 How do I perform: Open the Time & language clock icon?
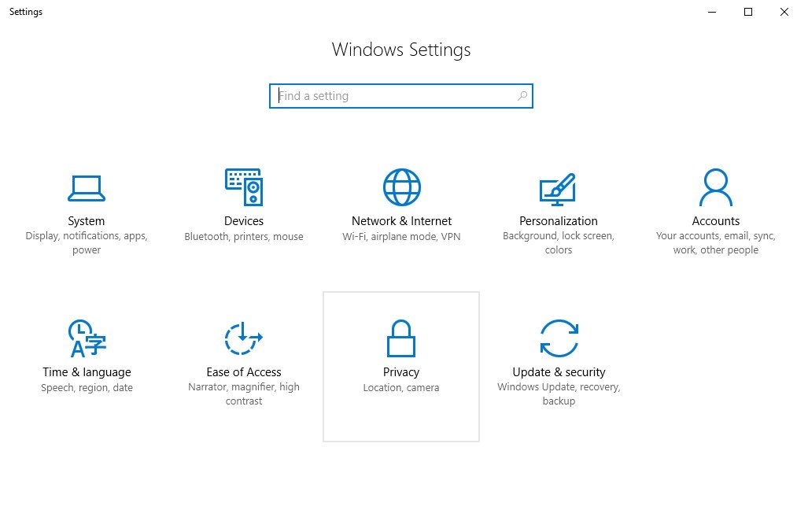87,338
